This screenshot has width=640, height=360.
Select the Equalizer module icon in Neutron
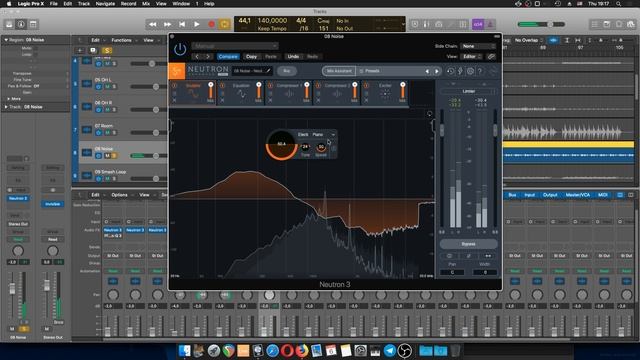(241, 94)
